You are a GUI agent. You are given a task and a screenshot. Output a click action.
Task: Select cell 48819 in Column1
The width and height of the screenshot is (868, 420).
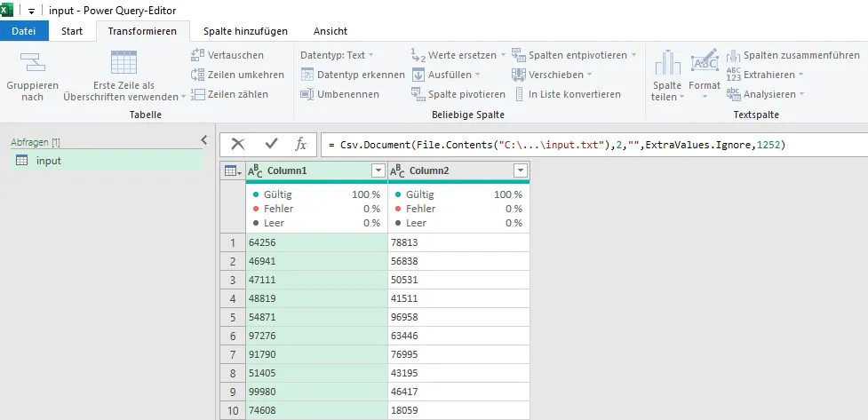pos(315,298)
